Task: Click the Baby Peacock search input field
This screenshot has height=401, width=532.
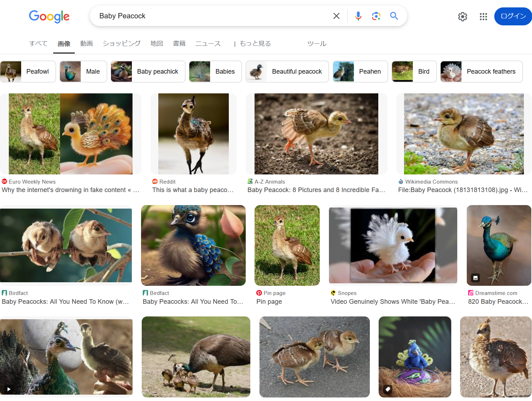Action: coord(212,16)
